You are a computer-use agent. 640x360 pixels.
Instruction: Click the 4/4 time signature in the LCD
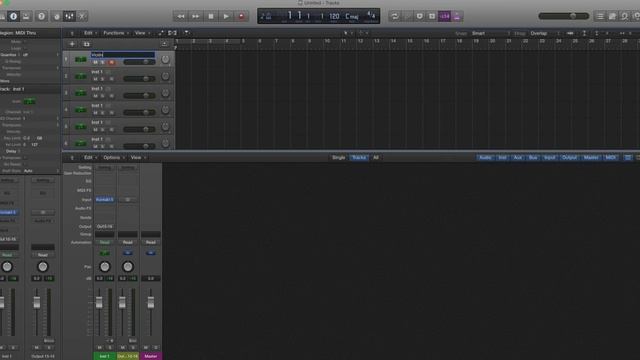(x=371, y=16)
